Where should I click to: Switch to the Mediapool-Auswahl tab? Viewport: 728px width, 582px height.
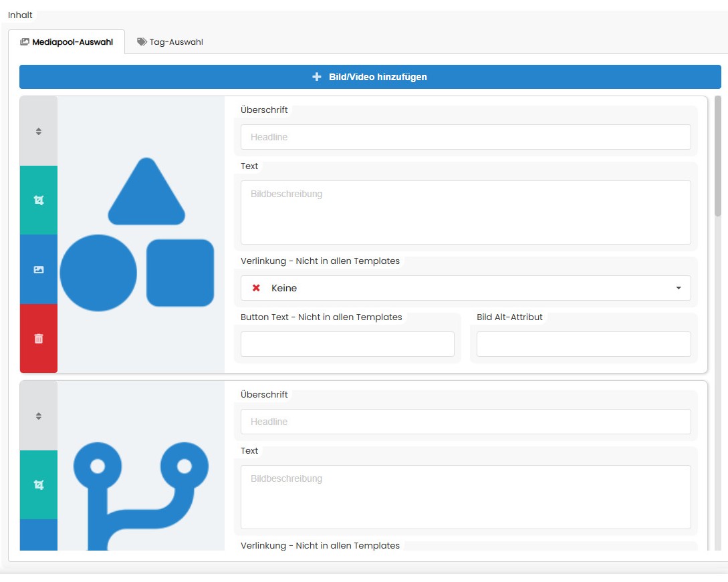(x=66, y=41)
